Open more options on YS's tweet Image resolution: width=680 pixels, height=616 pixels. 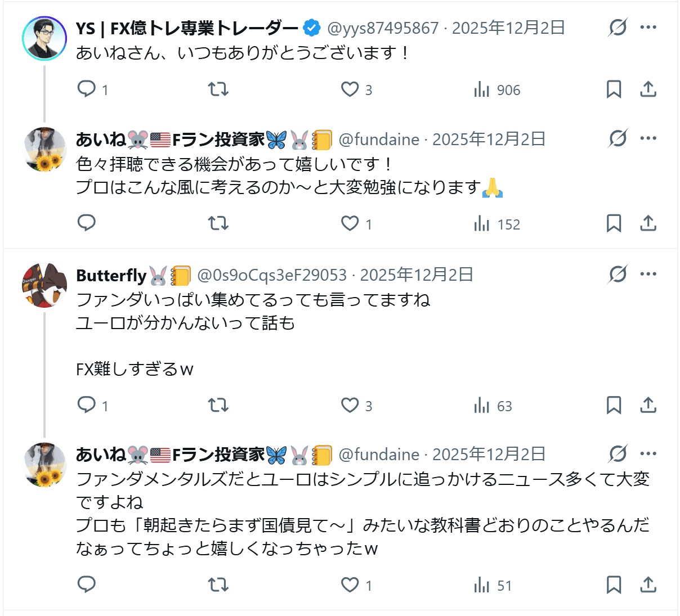click(648, 27)
